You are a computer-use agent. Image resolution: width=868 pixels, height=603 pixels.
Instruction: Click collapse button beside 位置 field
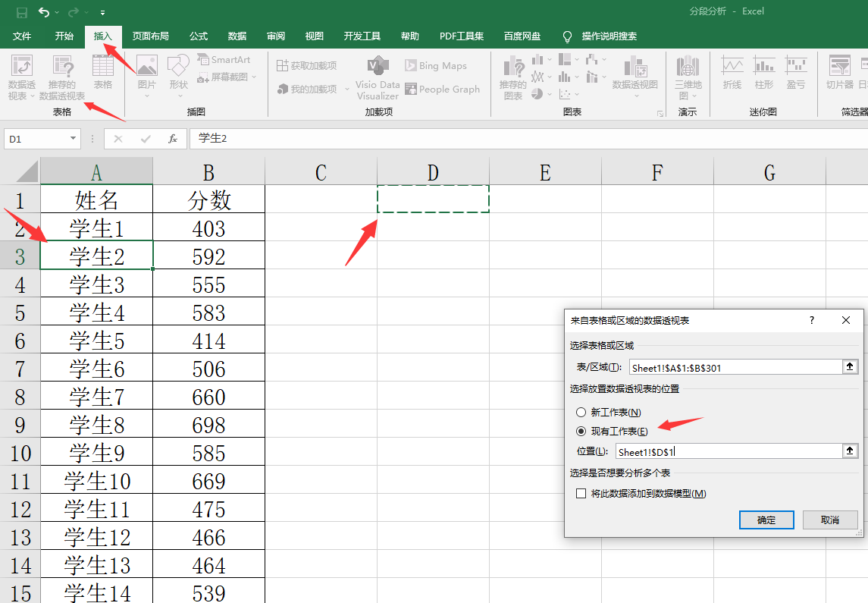[850, 451]
